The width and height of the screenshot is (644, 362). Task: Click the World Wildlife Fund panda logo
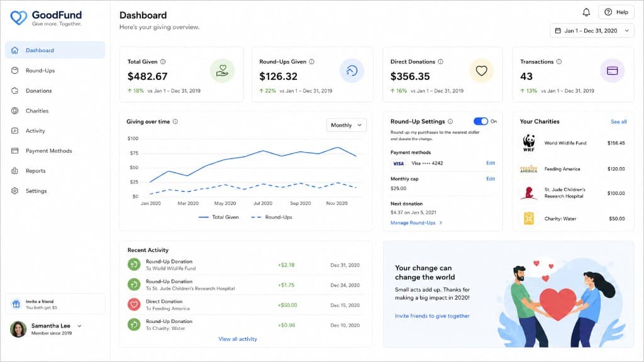click(x=529, y=143)
